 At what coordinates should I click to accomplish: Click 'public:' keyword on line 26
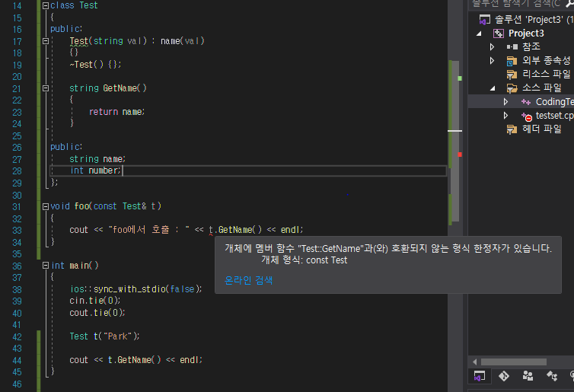coord(66,147)
